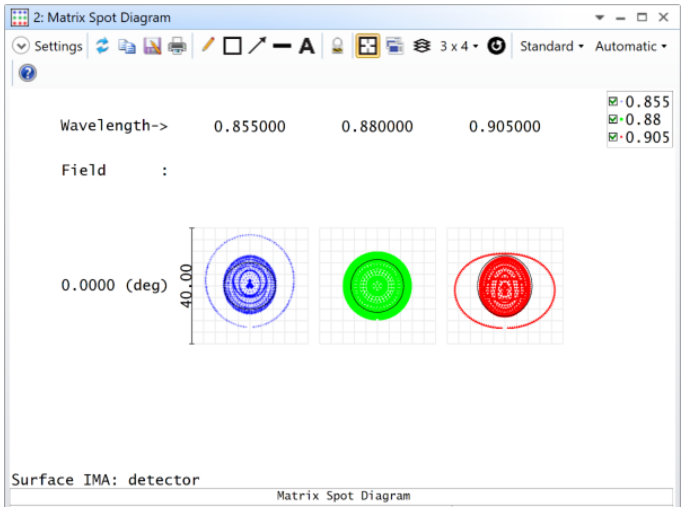Click the print icon
Screen dimensions: 689x513
pos(177,46)
